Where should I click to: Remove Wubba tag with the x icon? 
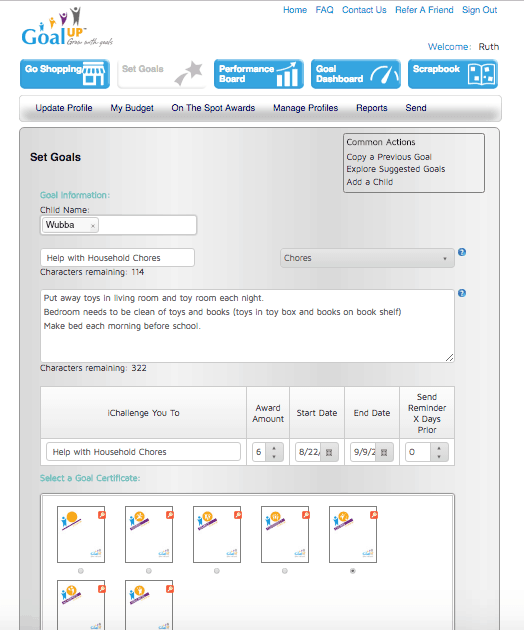point(93,226)
